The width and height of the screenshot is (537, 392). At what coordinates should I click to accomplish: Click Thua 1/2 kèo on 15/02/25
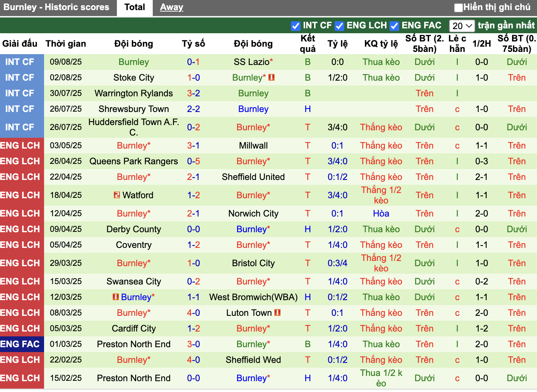pyautogui.click(x=381, y=378)
